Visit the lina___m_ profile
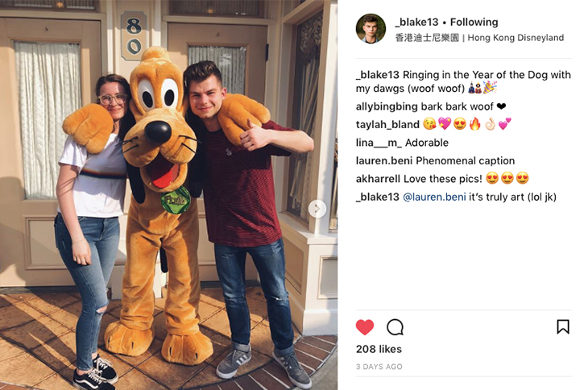Image resolution: width=588 pixels, height=390 pixels. click(379, 143)
